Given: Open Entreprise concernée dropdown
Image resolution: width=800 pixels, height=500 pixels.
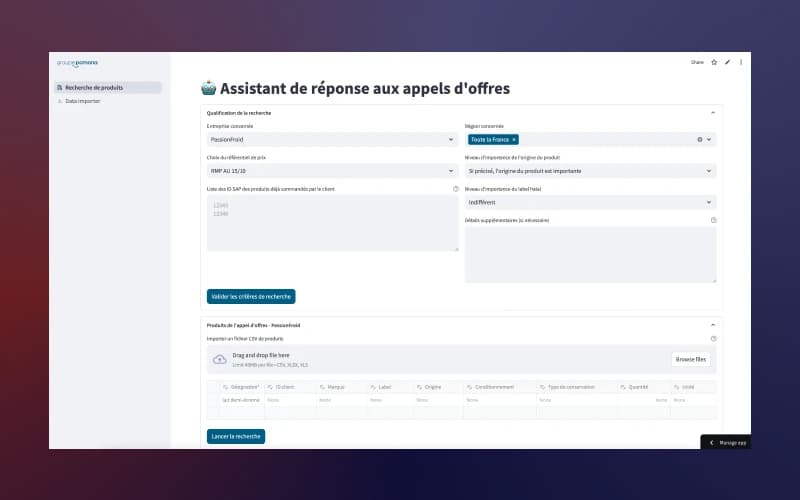Looking at the screenshot, I should pos(330,140).
